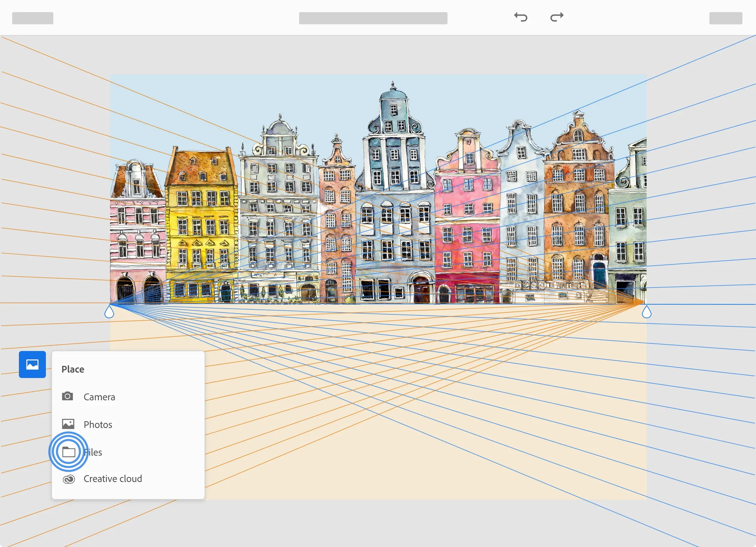Select the right vanishing point handle
Screen dimensions: 756x547
646,312
